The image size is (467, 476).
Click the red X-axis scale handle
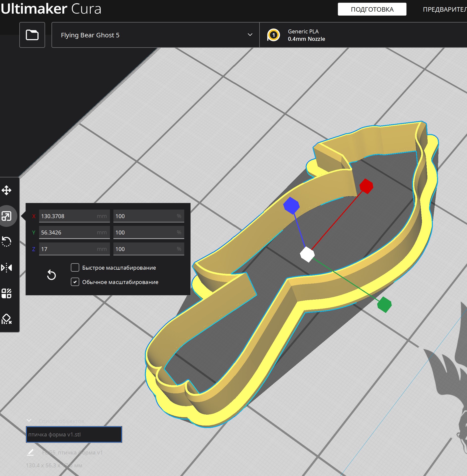366,186
